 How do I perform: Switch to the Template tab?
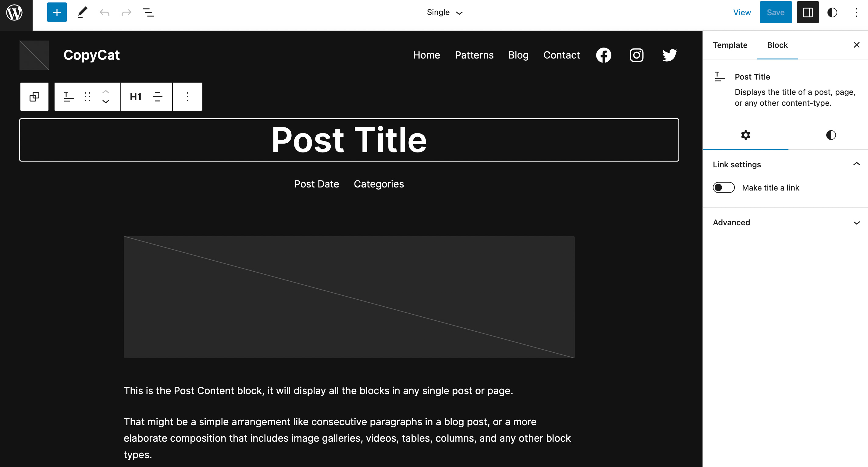pyautogui.click(x=730, y=45)
